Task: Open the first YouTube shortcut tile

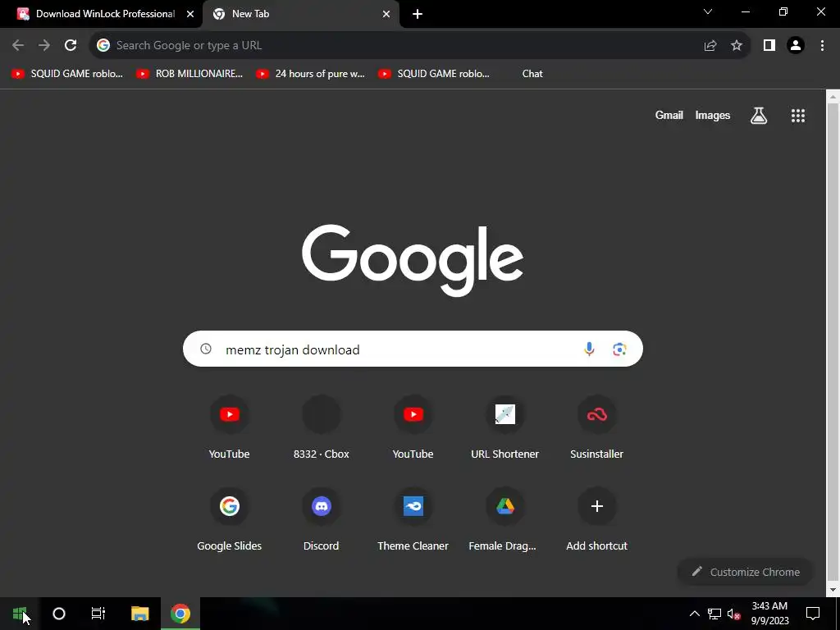Action: pos(230,428)
